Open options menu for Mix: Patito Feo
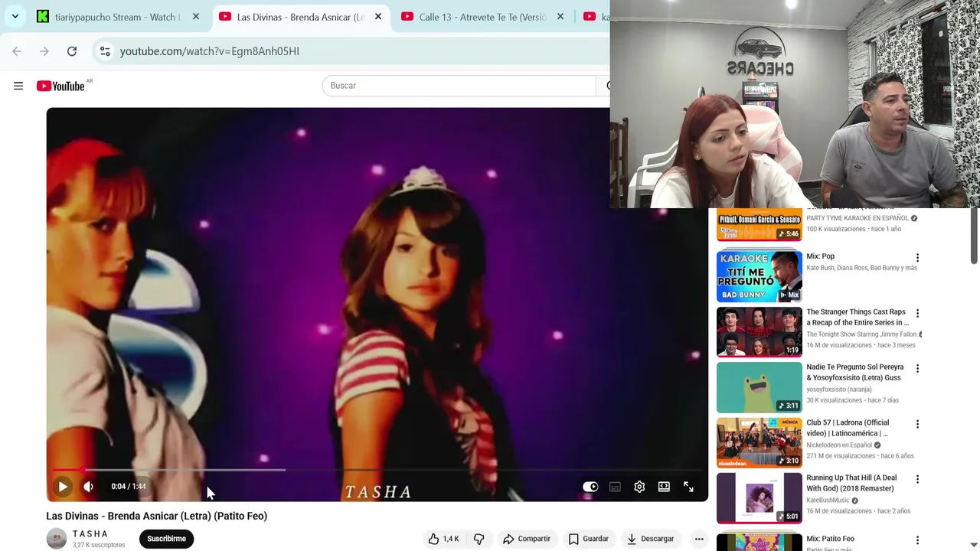 pos(917,540)
